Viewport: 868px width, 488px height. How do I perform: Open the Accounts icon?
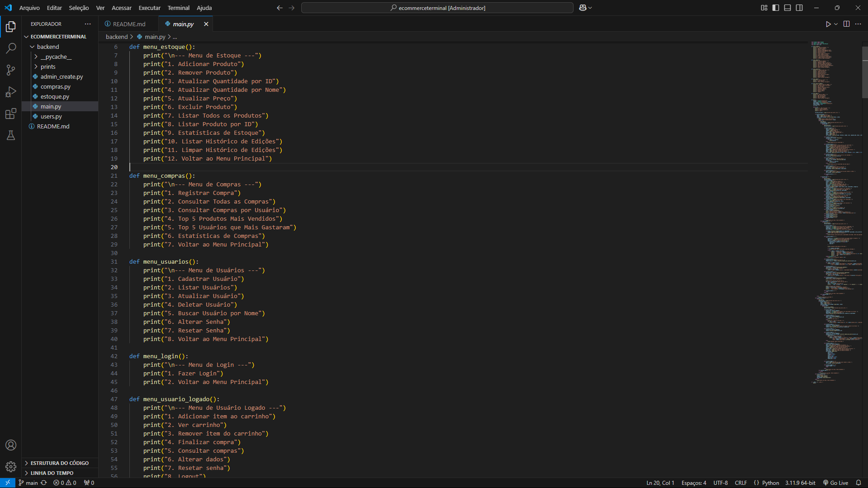(x=11, y=445)
